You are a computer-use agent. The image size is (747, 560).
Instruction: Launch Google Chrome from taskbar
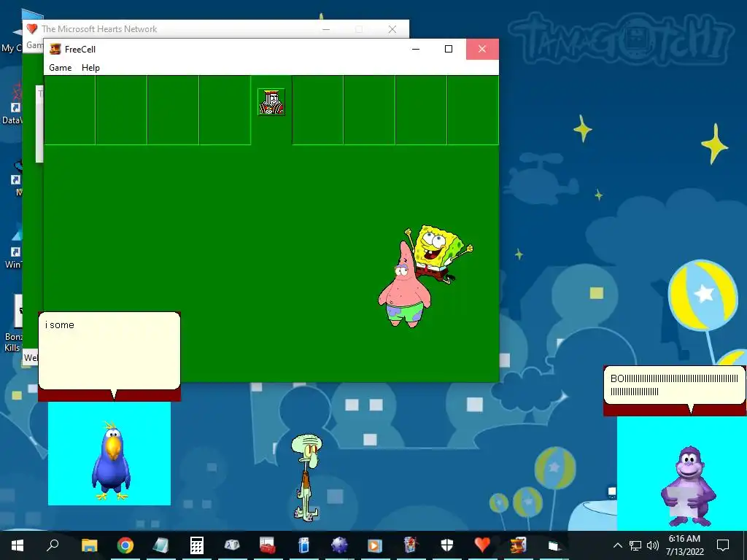125,545
